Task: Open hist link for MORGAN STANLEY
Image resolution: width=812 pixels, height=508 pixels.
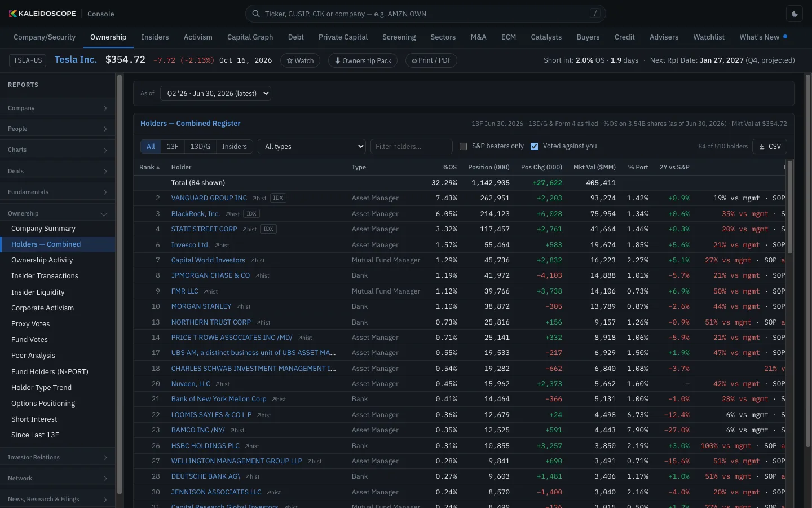Action: [244, 306]
